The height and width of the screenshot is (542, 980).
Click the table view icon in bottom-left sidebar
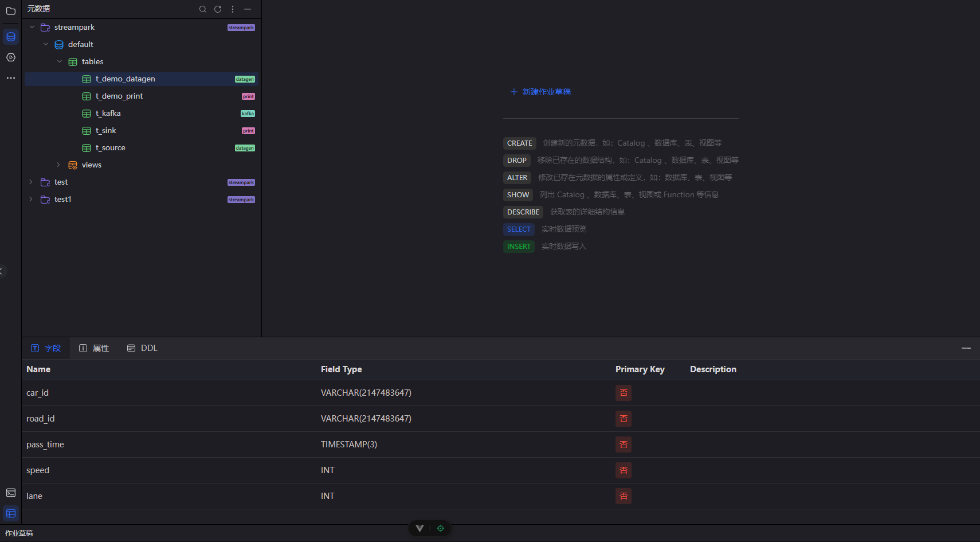click(x=11, y=513)
